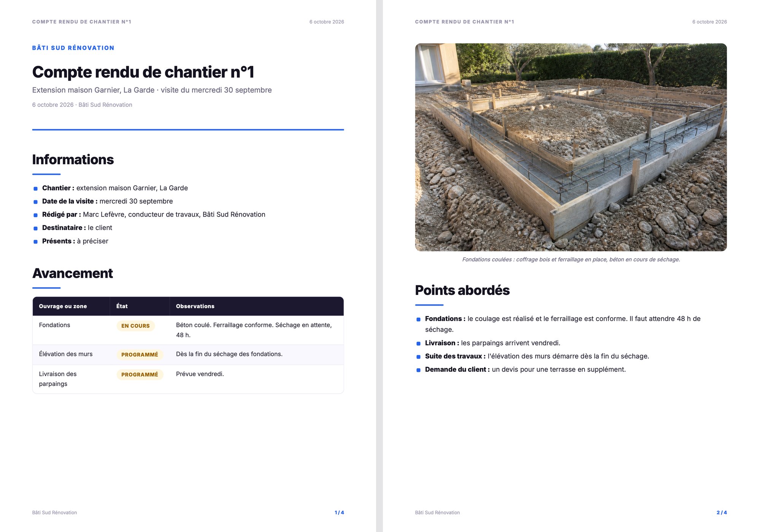Click 'PROGRAMMÉ' badge in Élévation des murs row
Image resolution: width=759 pixels, height=532 pixels.
[140, 355]
